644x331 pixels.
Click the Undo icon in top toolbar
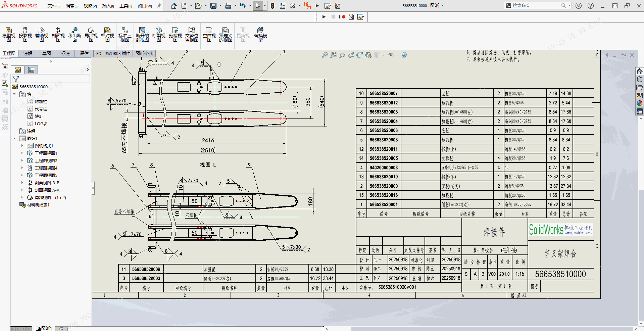click(243, 6)
